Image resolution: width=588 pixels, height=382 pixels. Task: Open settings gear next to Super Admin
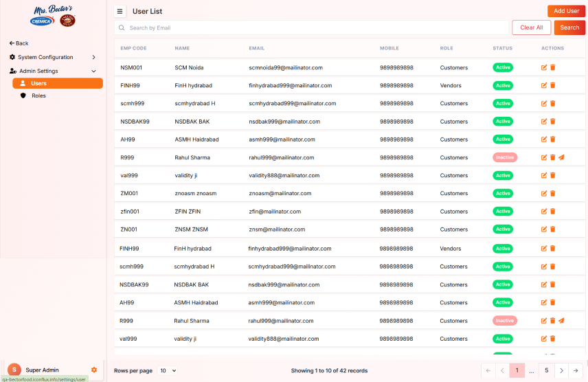[x=94, y=370]
